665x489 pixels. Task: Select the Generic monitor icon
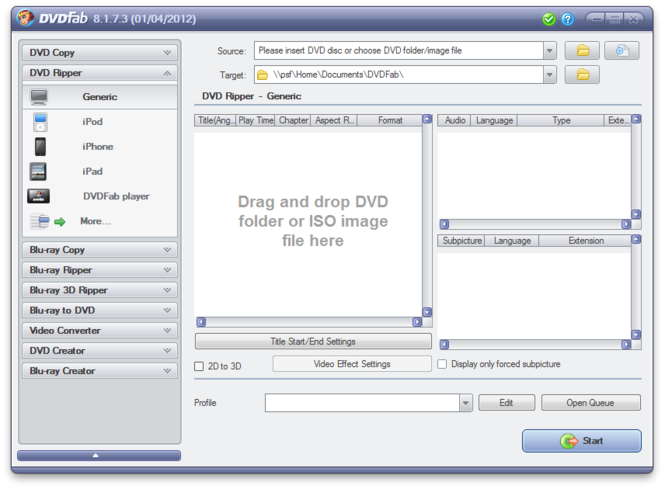39,97
